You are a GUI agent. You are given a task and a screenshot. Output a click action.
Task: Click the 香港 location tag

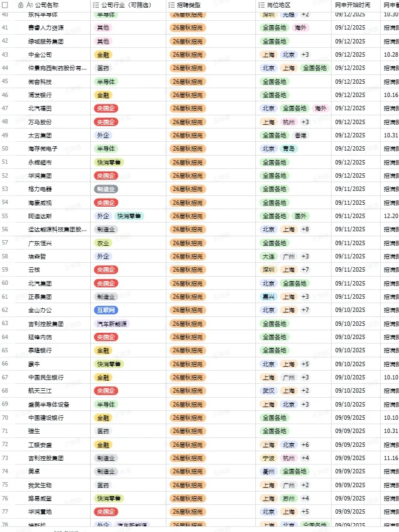(x=301, y=136)
